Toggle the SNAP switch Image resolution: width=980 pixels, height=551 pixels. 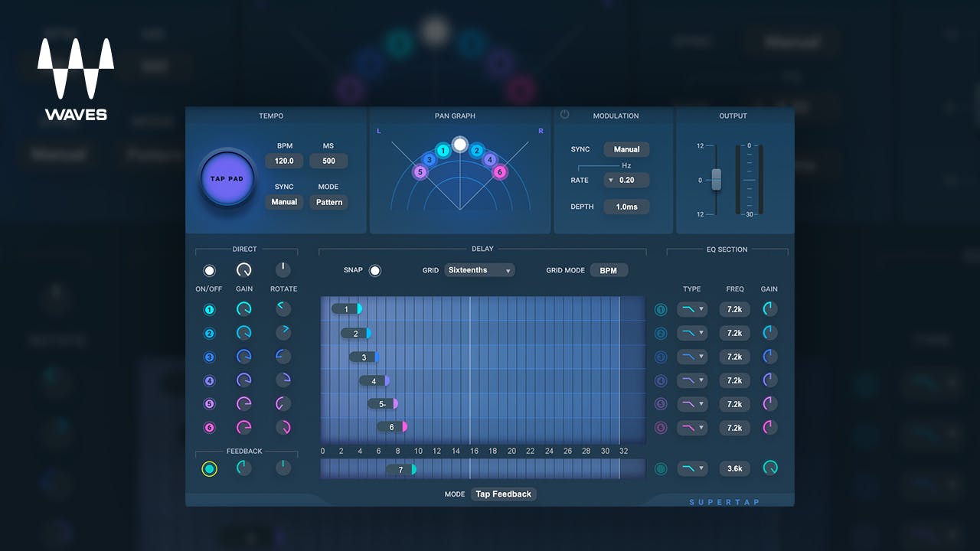coord(374,270)
